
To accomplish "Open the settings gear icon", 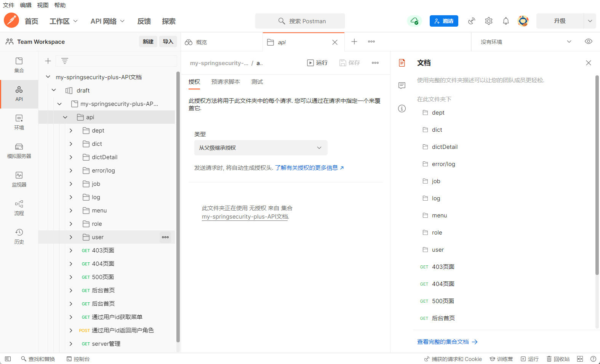I will click(x=489, y=21).
